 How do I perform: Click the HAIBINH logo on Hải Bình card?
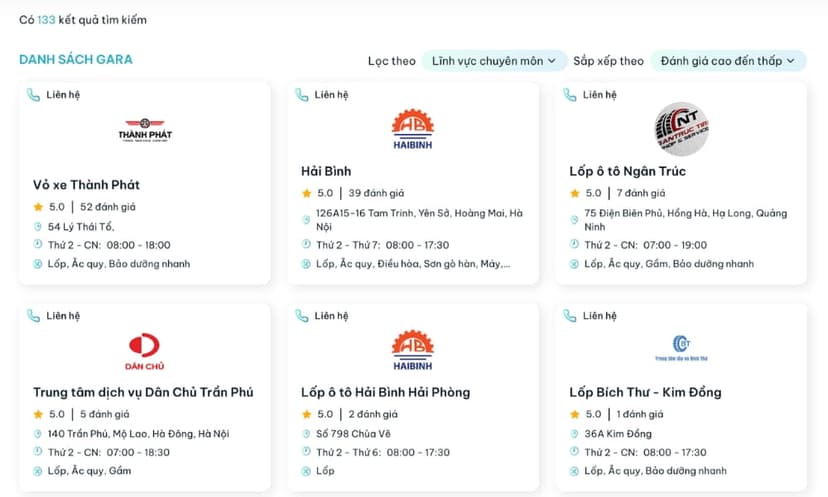412,129
